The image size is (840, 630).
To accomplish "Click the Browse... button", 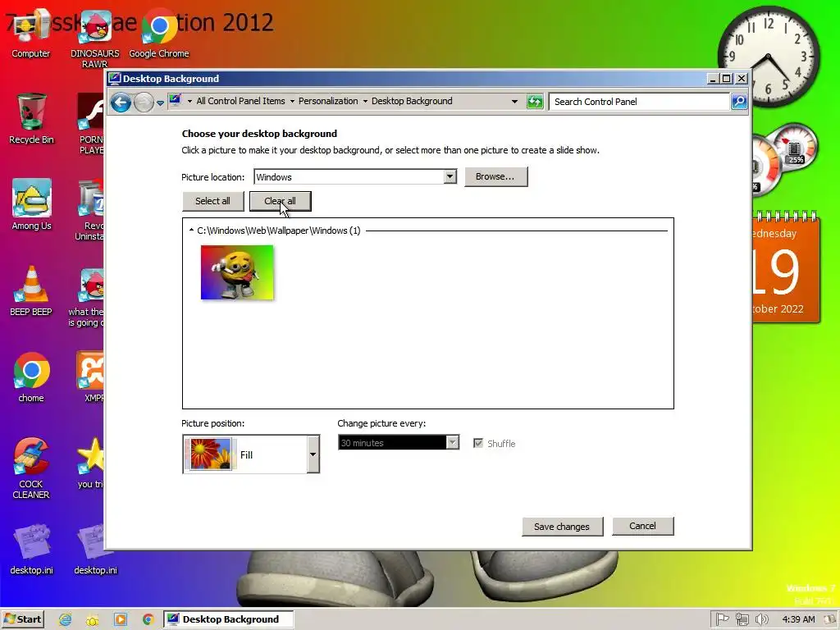I will pyautogui.click(x=495, y=177).
